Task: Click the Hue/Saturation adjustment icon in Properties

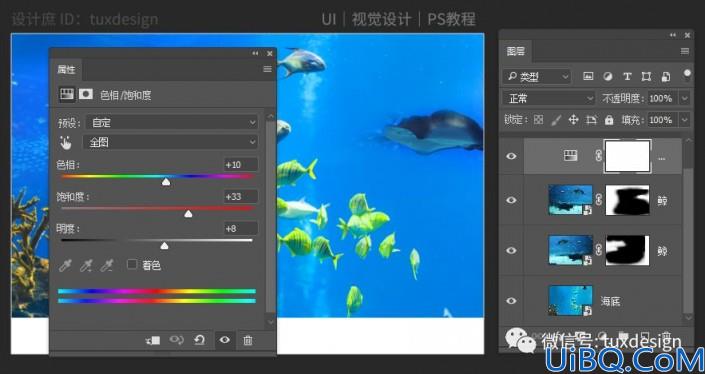Action: 67,94
